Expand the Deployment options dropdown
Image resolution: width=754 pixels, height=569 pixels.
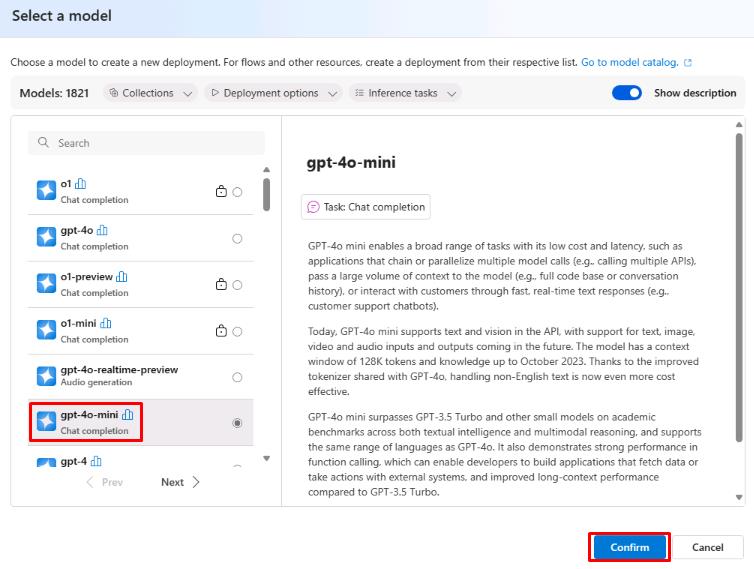pos(274,93)
